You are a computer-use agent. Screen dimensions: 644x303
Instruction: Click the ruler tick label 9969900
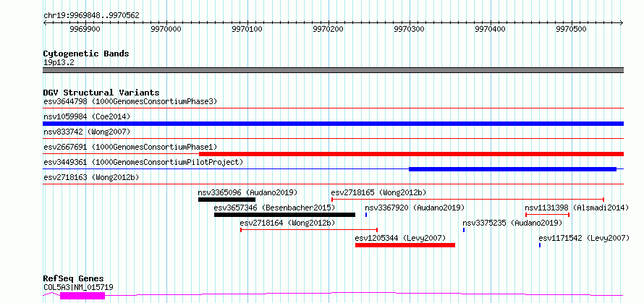[x=85, y=29]
